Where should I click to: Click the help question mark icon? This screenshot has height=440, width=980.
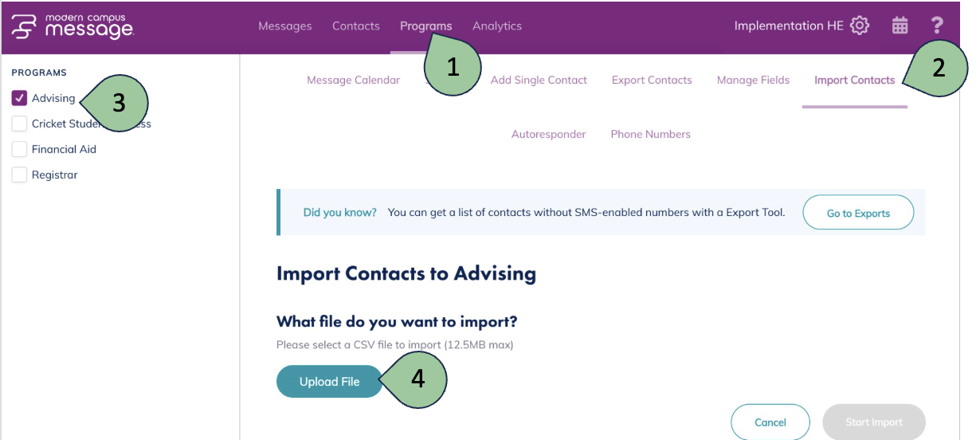click(x=937, y=26)
